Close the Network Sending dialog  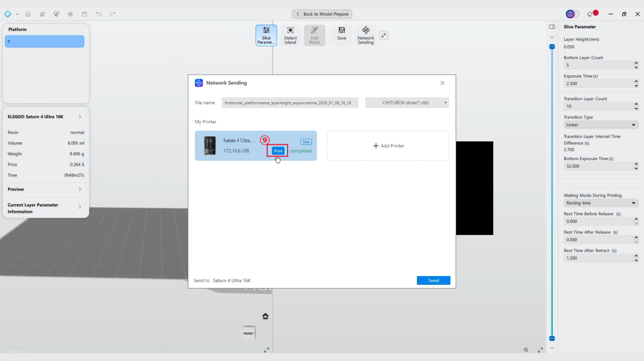(x=442, y=83)
